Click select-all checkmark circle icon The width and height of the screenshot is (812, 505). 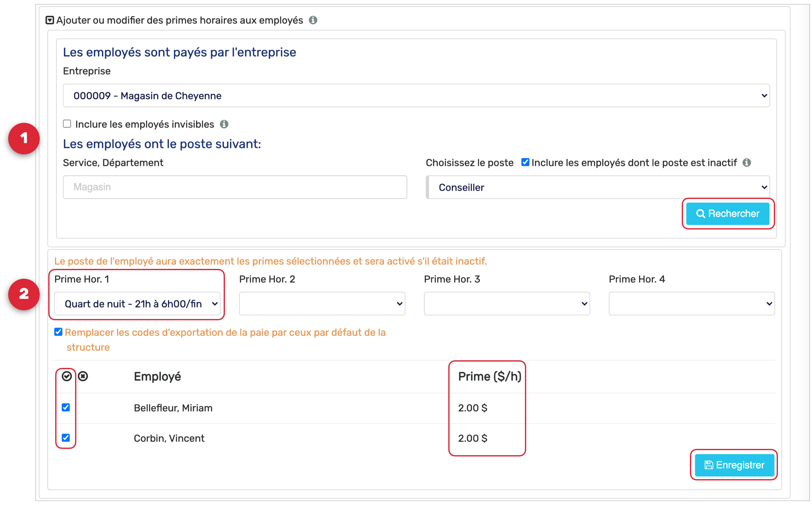pos(67,376)
